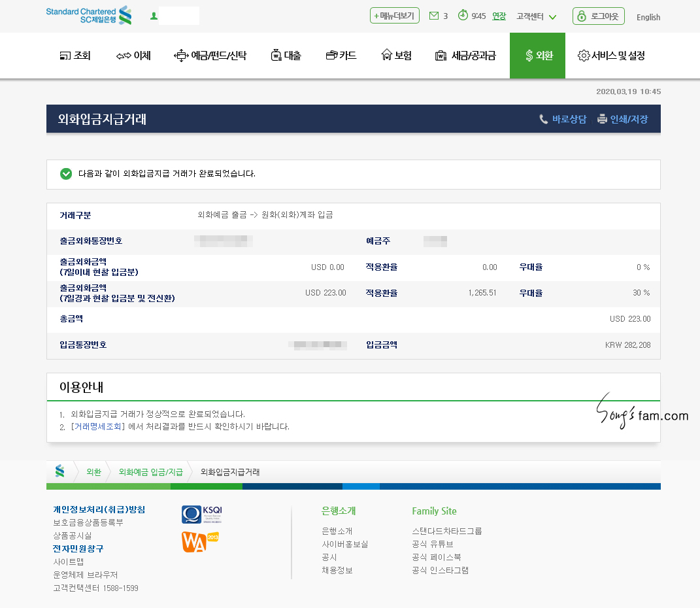Screen dimensions: 700x608
Task: Click the green completion checkmark icon
Action: point(66,174)
